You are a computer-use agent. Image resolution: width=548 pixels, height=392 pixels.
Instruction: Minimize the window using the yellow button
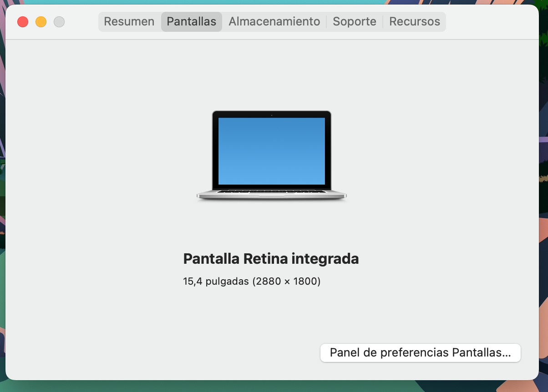pyautogui.click(x=41, y=22)
